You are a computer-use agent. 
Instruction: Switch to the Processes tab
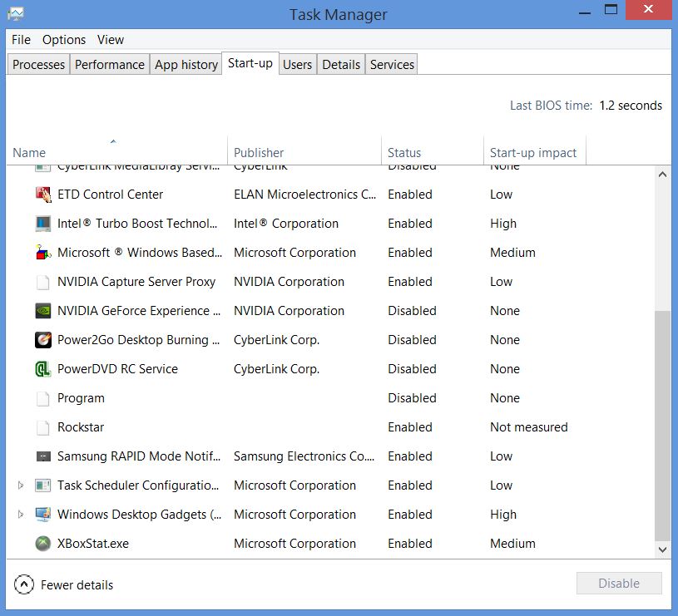38,64
